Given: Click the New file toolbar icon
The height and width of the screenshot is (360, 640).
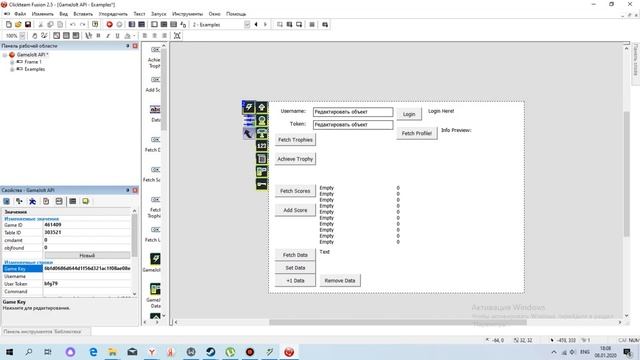Looking at the screenshot, I should pos(9,24).
